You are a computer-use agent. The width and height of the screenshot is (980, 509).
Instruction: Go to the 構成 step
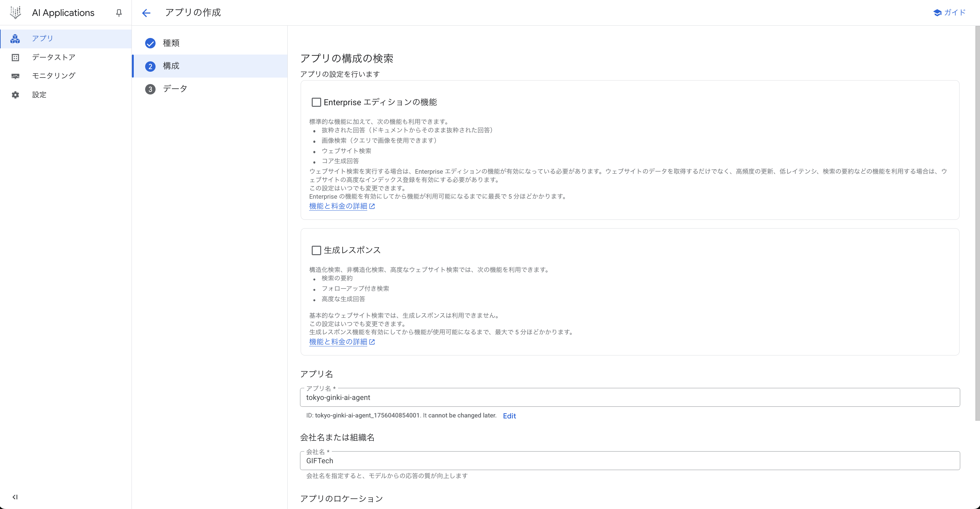tap(171, 66)
